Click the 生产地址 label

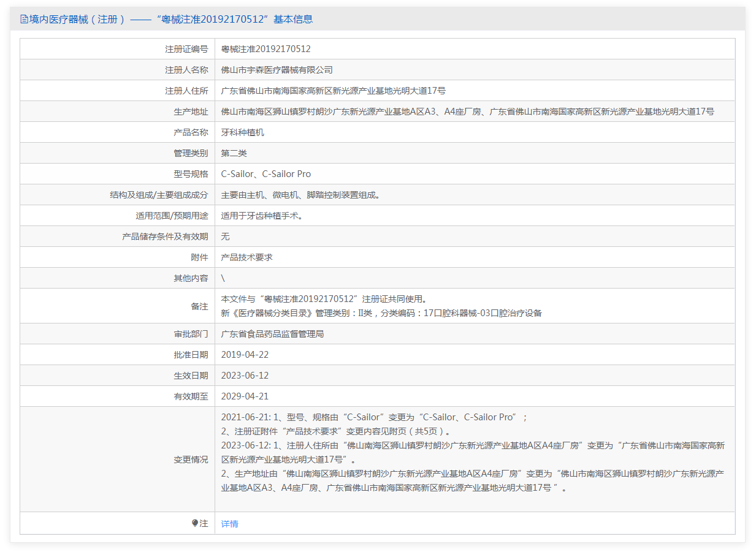pyautogui.click(x=191, y=112)
